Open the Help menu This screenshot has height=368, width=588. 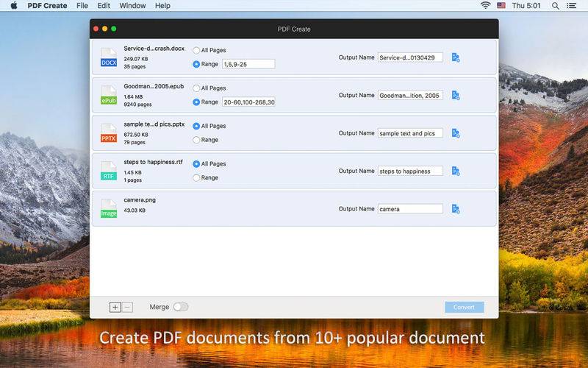[162, 6]
